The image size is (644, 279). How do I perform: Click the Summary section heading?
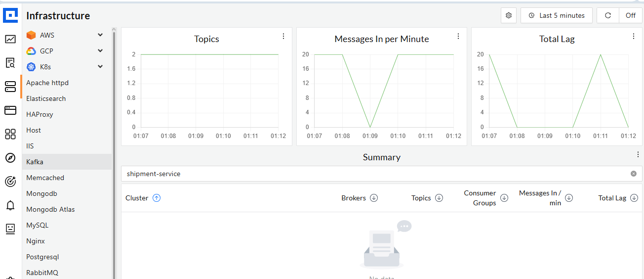coord(382,157)
